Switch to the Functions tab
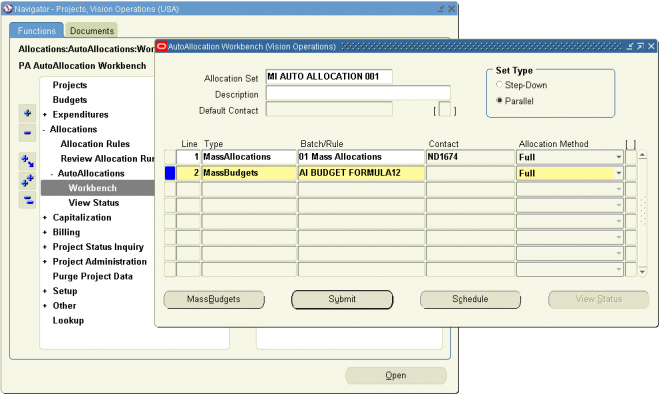This screenshot has height=395, width=660. [x=37, y=30]
